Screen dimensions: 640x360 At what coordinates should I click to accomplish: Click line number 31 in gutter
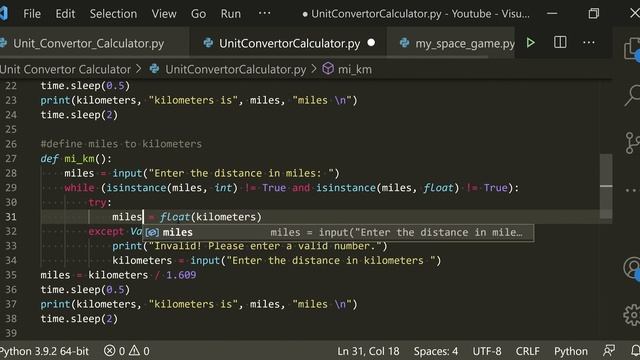click(x=11, y=217)
